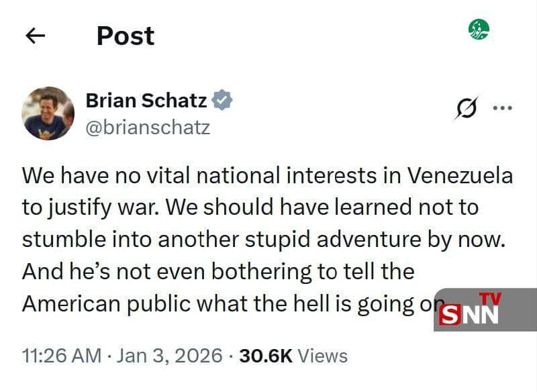Screen dimensions: 537x392
Task: Open the more options three-dot menu
Action: 502,107
